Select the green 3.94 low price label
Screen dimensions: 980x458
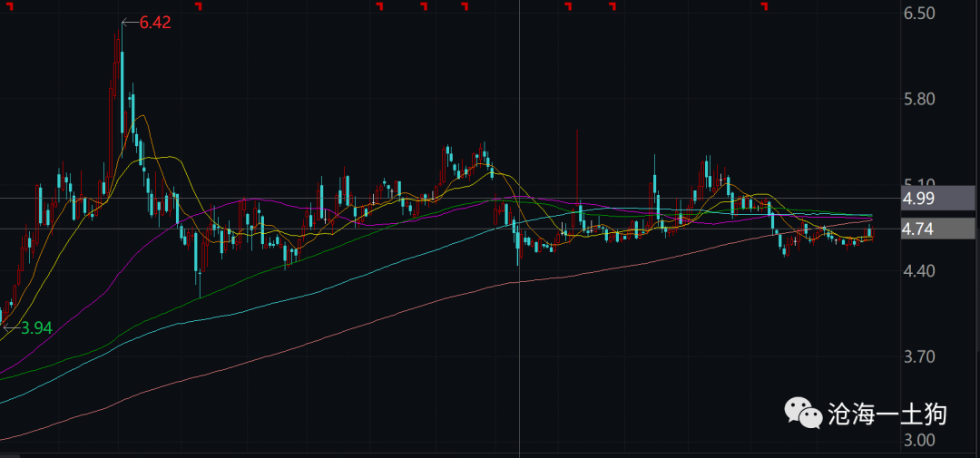point(35,328)
